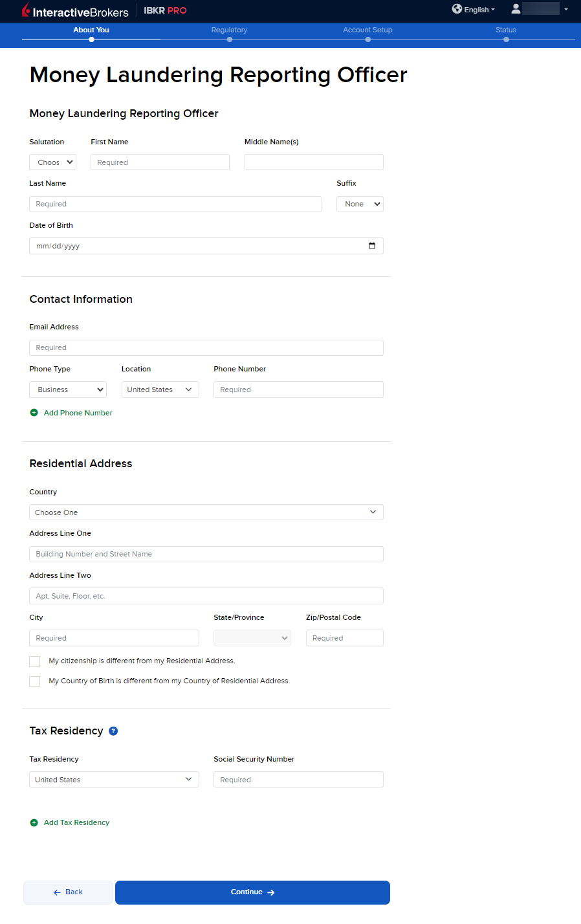Open the Salutation dropdown
The height and width of the screenshot is (924, 581).
click(52, 162)
